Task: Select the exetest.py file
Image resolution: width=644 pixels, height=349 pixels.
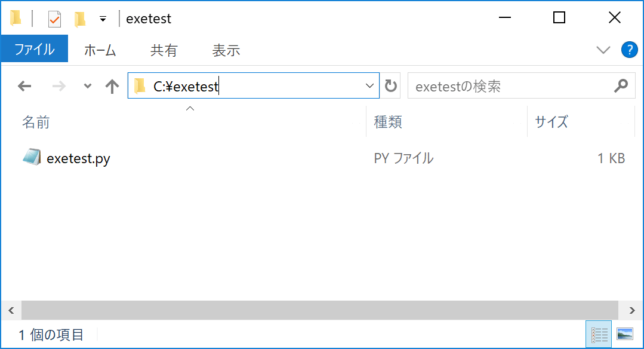Action: pos(78,158)
